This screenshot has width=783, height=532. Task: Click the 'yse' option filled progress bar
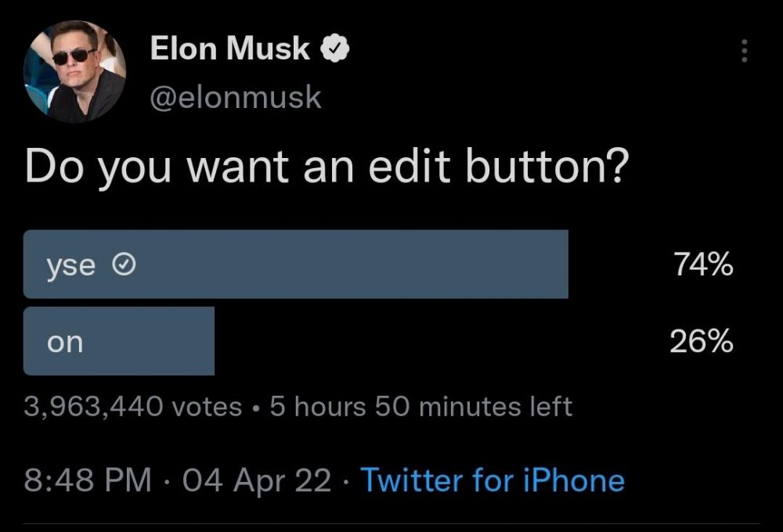pos(298,264)
